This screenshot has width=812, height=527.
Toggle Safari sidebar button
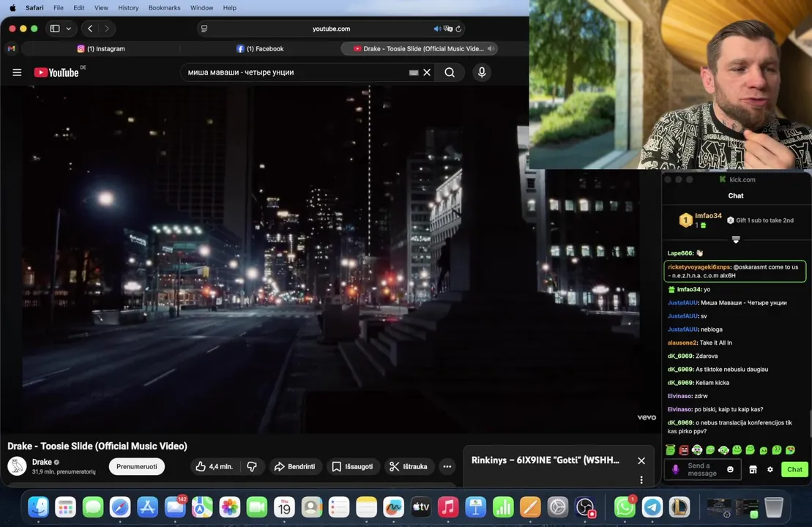pyautogui.click(x=55, y=29)
